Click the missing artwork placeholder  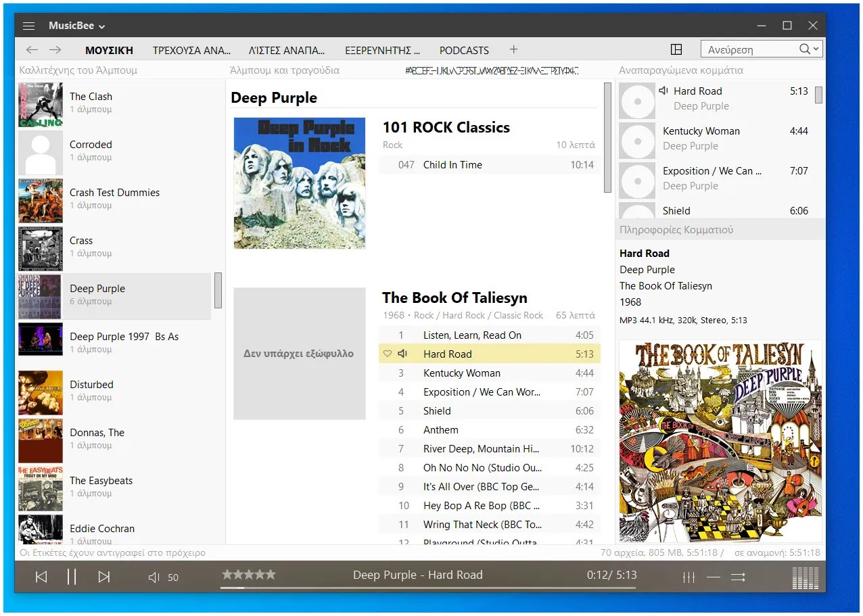pos(300,354)
